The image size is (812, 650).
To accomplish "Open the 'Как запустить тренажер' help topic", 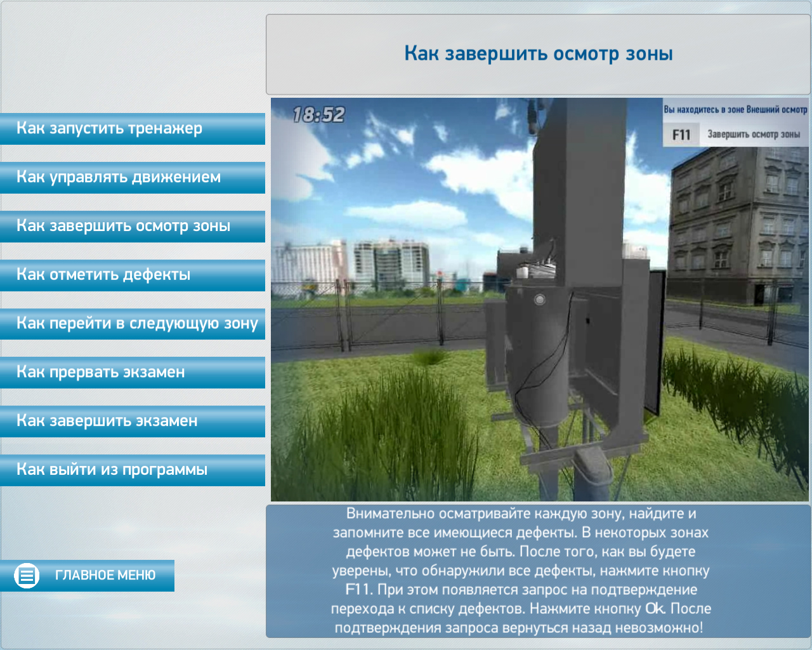I will point(132,129).
